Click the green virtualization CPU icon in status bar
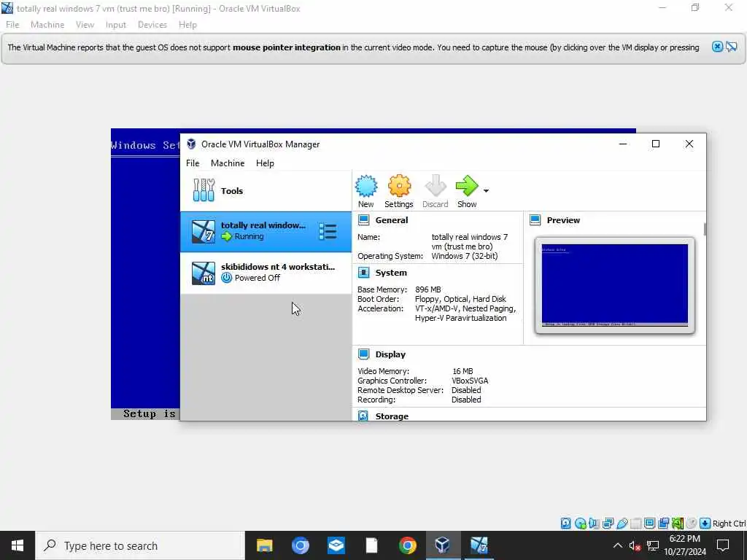This screenshot has width=747, height=560. 678,524
